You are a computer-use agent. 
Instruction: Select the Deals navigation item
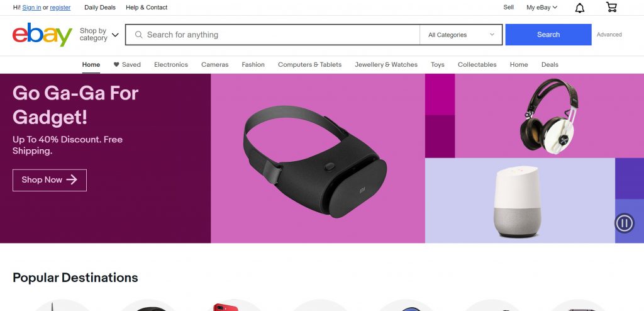(550, 65)
